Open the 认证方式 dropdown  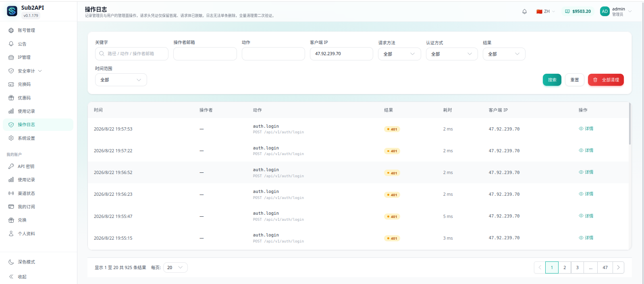point(452,54)
